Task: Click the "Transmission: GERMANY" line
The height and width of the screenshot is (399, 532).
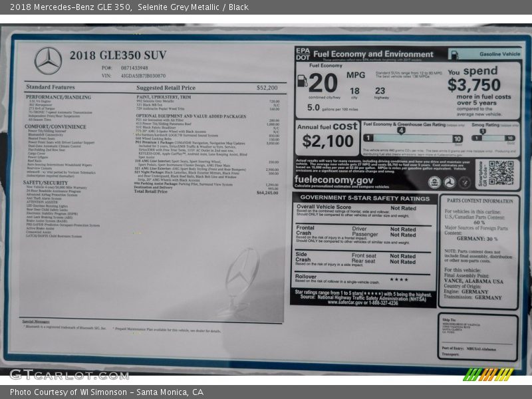Action: 473,297
